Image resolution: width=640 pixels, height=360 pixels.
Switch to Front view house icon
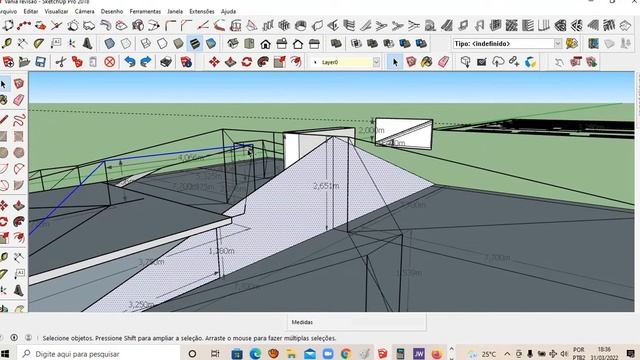pos(265,43)
